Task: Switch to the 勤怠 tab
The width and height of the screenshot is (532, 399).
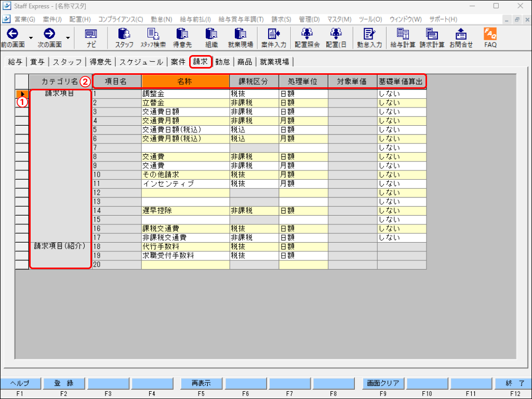Action: [222, 62]
